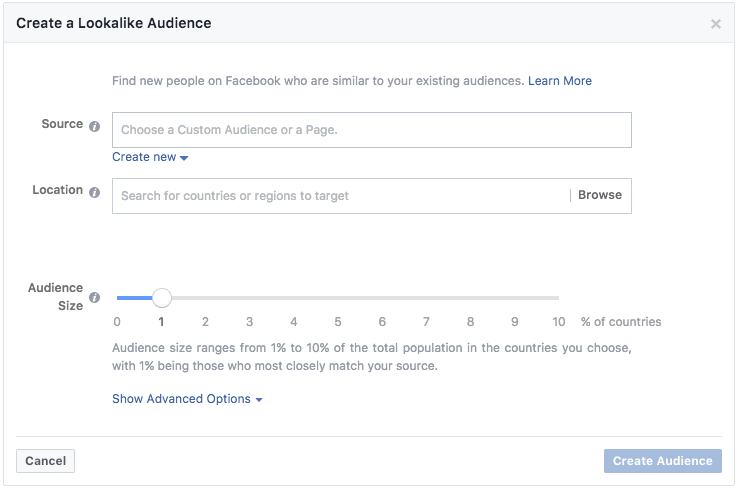Viewport: 738px width, 488px height.
Task: Close the Lookalike Audience dialog with X
Action: pos(716,24)
